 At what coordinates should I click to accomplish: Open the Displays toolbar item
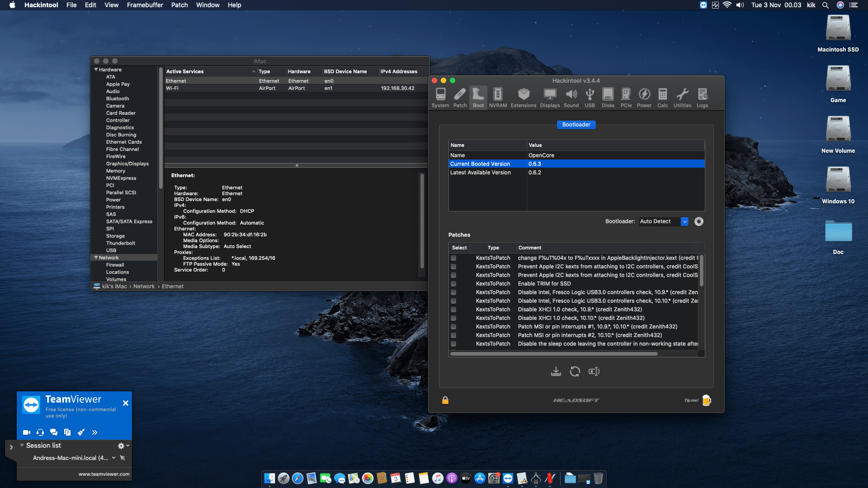[x=550, y=98]
